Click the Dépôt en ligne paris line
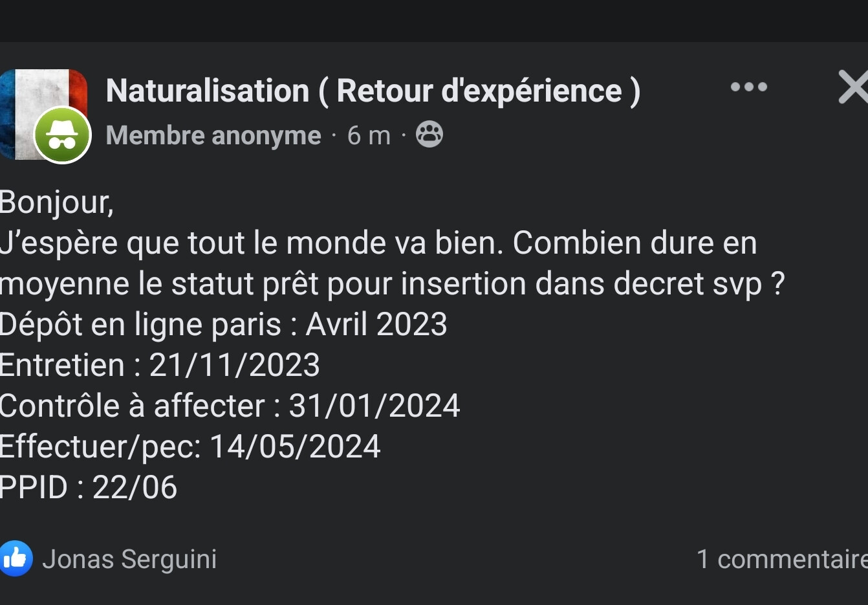Screen dimensions: 868x605 coord(224,324)
